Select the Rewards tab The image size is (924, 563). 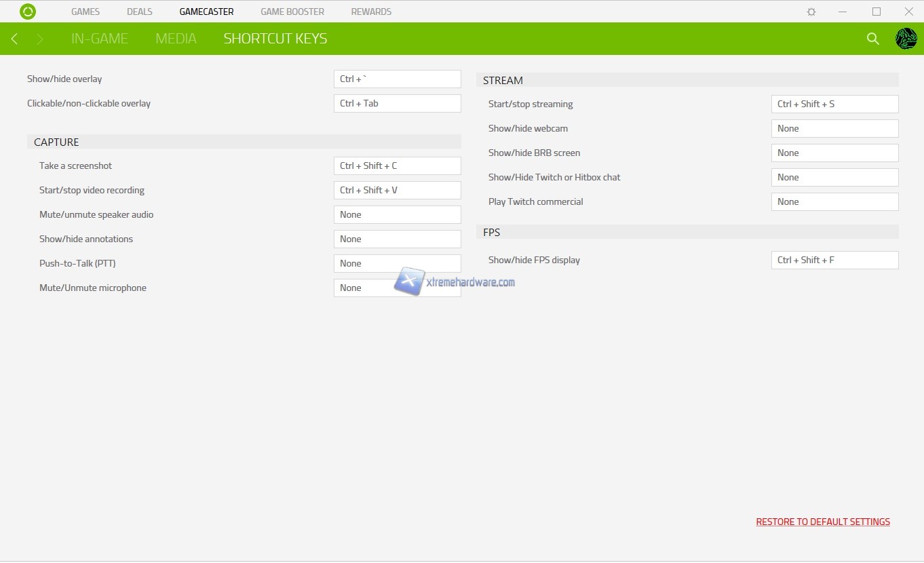point(371,12)
